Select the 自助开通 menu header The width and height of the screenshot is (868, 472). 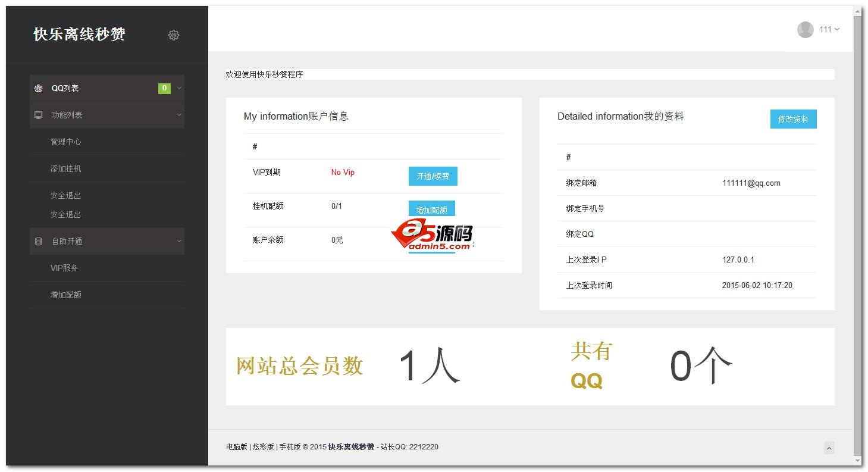tap(107, 241)
